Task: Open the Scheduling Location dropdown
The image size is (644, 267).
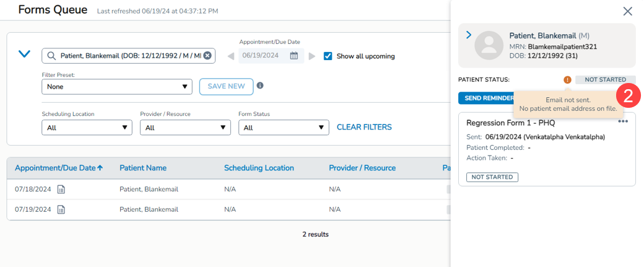Action: (x=87, y=128)
